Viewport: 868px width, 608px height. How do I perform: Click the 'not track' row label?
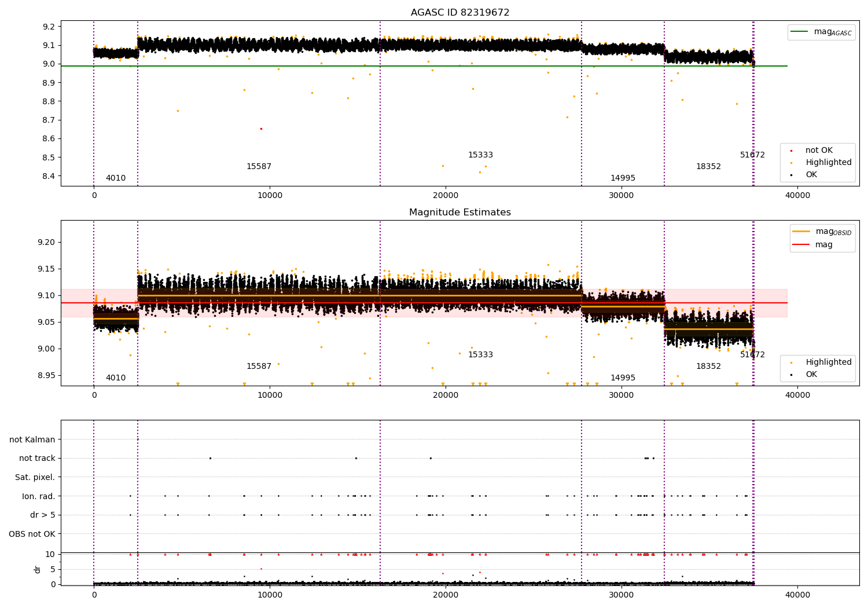[x=37, y=458]
